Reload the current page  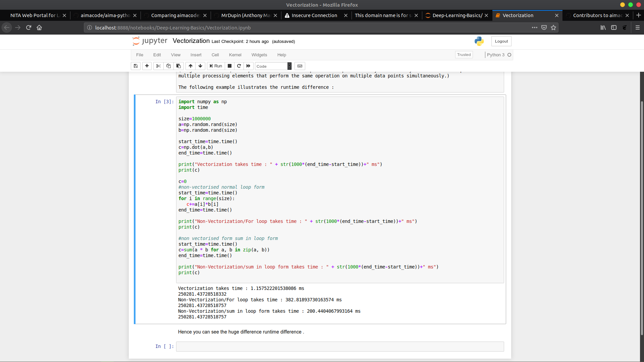tap(29, 27)
